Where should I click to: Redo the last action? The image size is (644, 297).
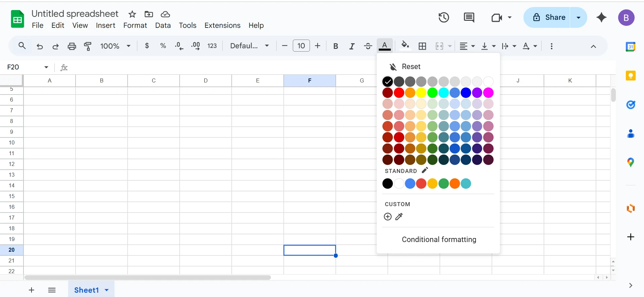click(x=56, y=46)
